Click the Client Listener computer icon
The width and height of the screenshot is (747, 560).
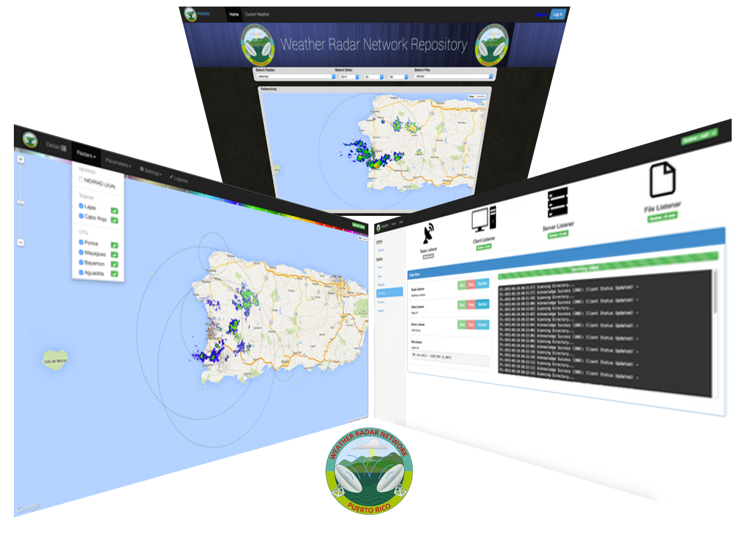coord(484,219)
